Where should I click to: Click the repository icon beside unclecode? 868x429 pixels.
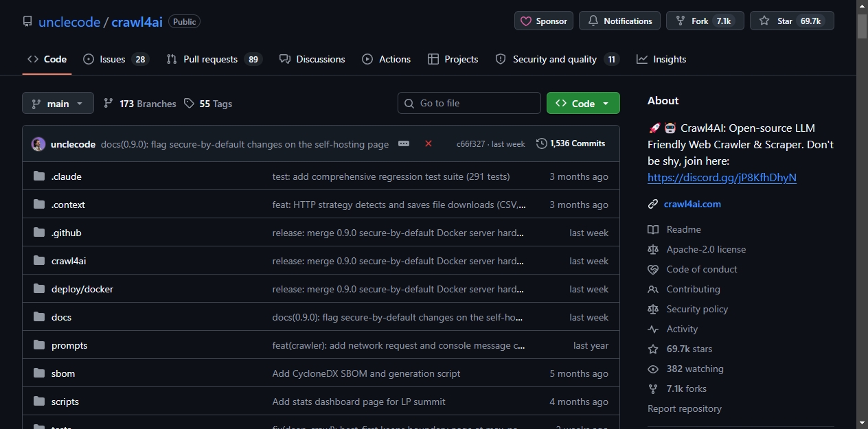tap(27, 21)
